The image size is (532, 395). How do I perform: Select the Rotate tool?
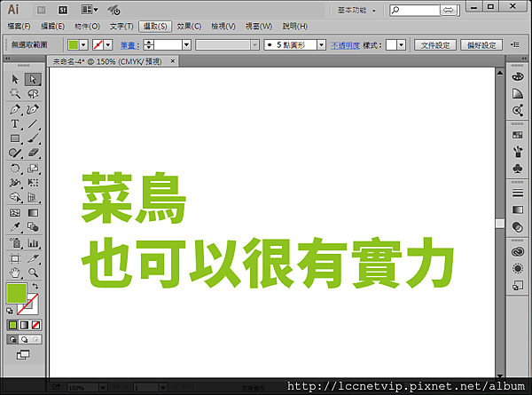15,169
